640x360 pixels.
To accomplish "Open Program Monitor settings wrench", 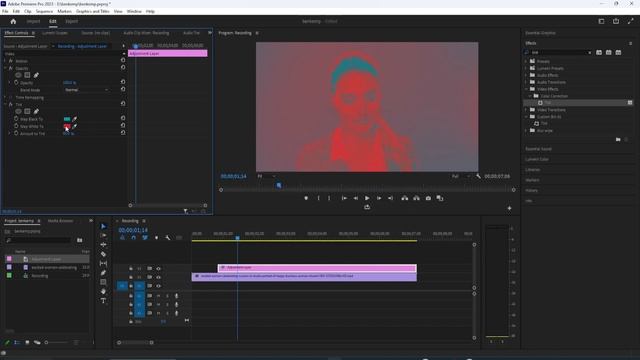I will click(478, 176).
